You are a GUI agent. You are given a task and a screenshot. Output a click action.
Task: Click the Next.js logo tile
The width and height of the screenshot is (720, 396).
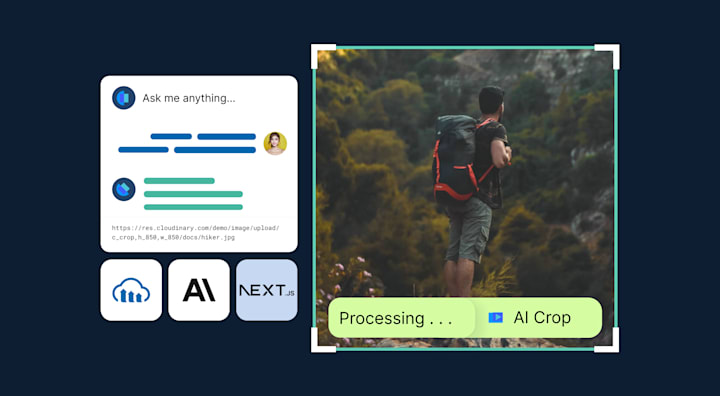267,290
